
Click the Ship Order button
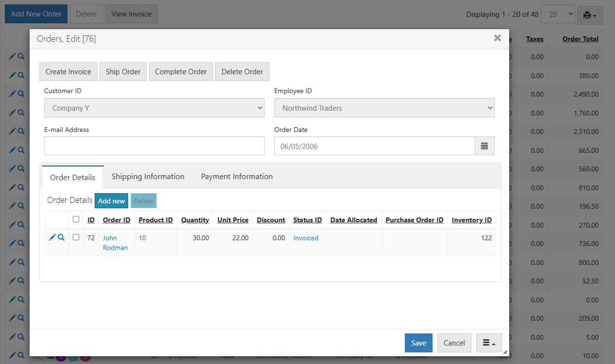123,71
